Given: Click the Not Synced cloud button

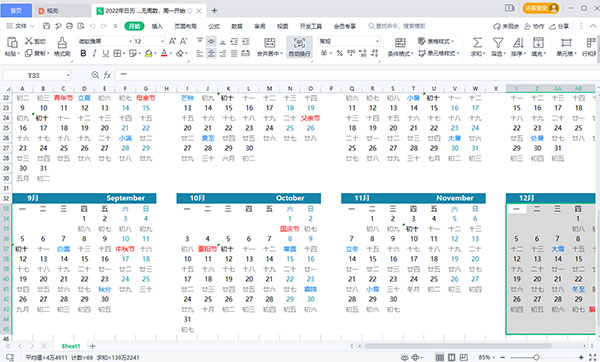Looking at the screenshot, I should pos(506,26).
